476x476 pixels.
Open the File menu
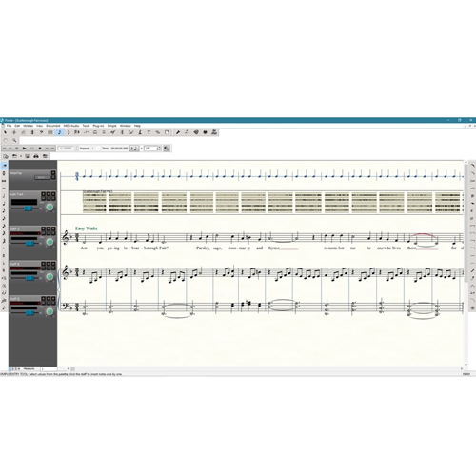tap(9, 126)
